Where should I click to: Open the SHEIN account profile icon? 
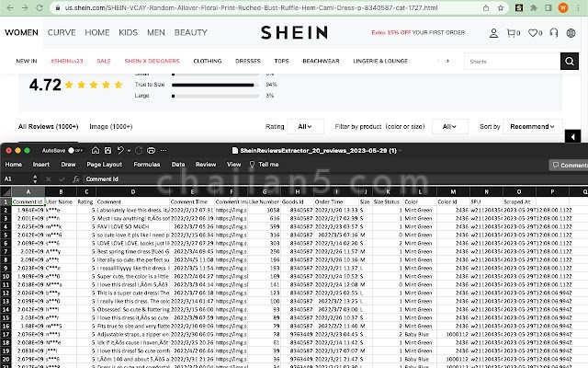[x=494, y=33]
